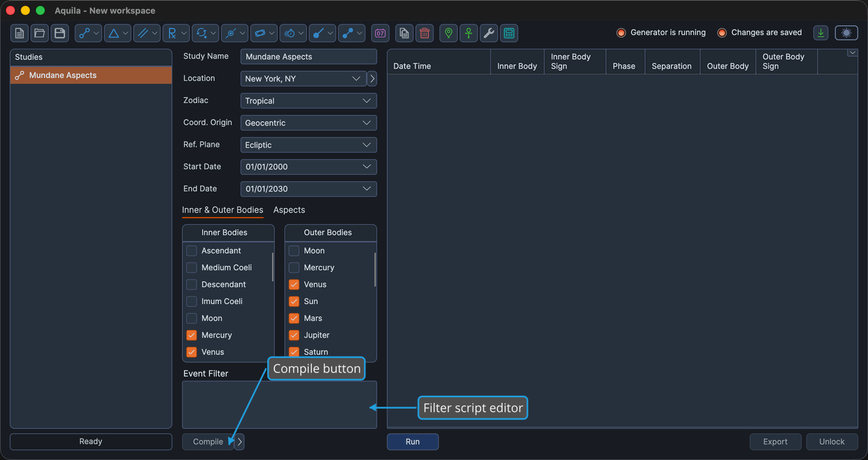Switch to the Aspects tab
The height and width of the screenshot is (460, 868).
click(x=289, y=210)
